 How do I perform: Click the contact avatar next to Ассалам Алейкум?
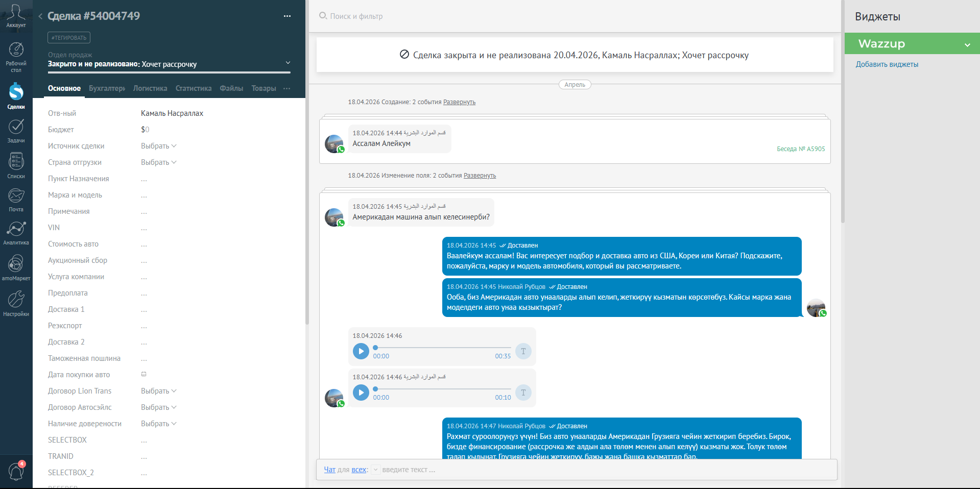tap(334, 144)
